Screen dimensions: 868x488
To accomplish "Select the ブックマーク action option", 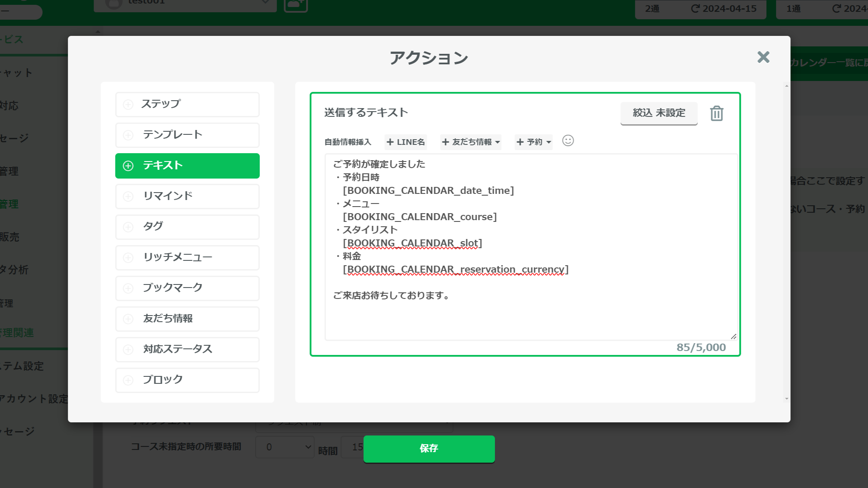I will pos(187,288).
